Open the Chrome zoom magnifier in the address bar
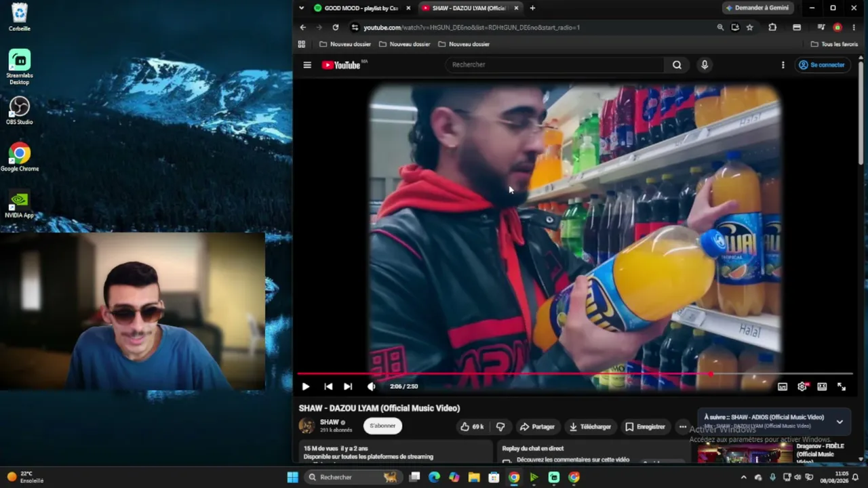Screen dimensions: 868x488 tap(720, 27)
